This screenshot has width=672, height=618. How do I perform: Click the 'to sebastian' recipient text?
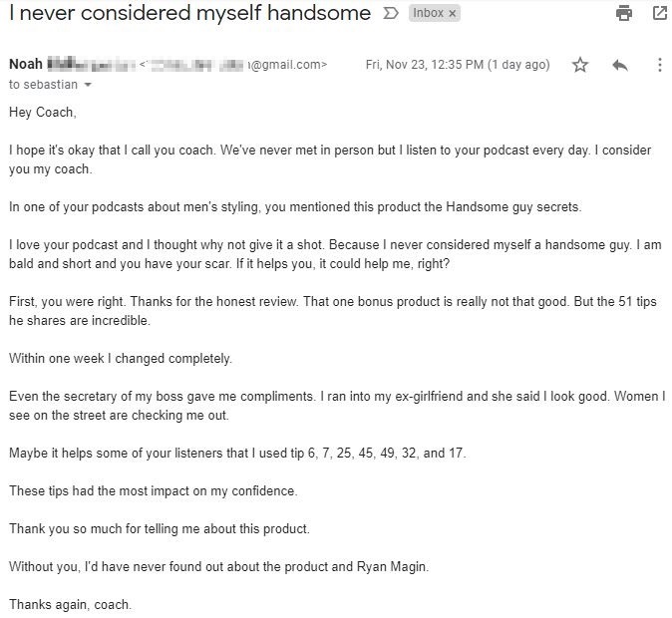(x=43, y=85)
